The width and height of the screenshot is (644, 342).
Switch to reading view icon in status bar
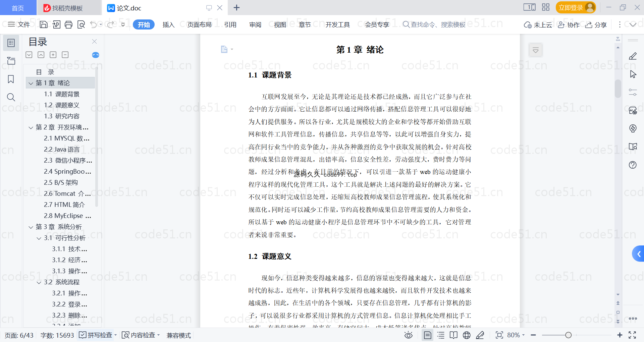[x=453, y=335]
